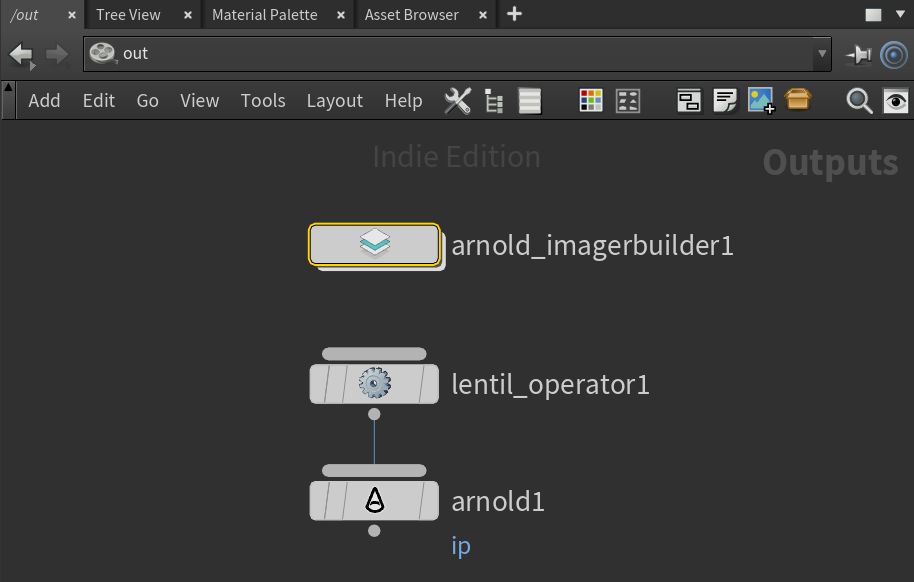
Task: Click the blue ip comment under arnold1
Action: pyautogui.click(x=460, y=546)
